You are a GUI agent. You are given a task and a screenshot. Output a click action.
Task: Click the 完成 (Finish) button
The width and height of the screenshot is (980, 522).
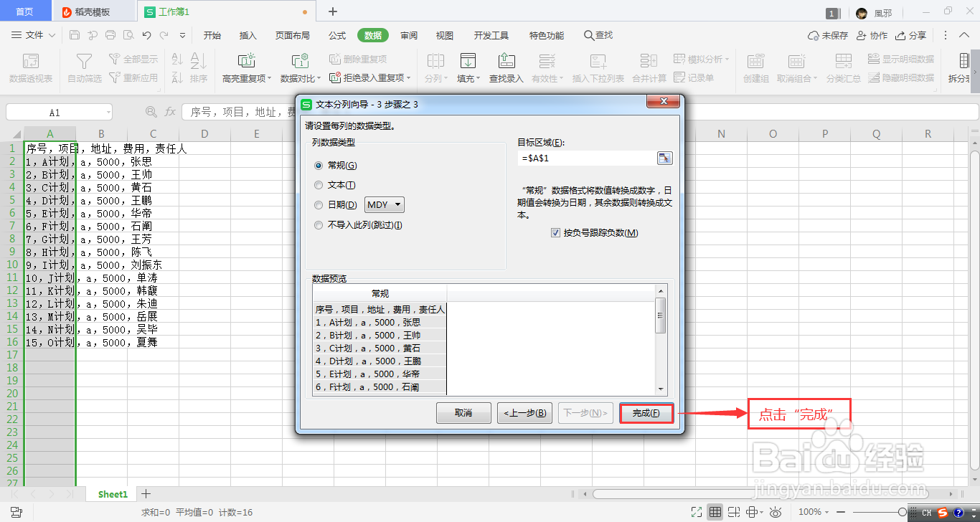click(645, 413)
